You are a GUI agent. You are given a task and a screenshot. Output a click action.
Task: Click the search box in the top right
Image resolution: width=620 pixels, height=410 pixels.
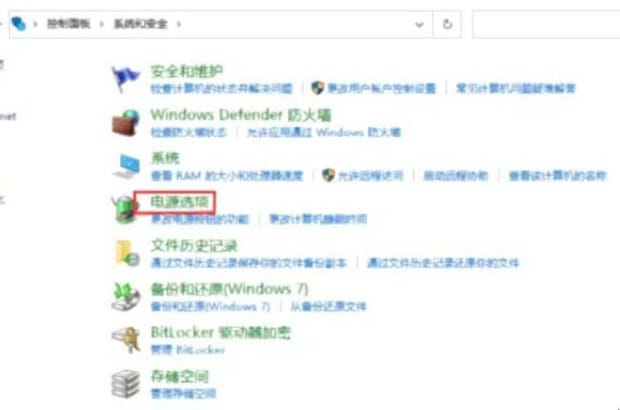pos(546,24)
